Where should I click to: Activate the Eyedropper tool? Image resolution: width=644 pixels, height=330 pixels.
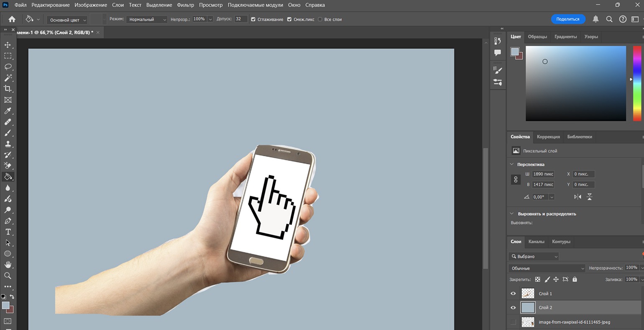pos(8,111)
